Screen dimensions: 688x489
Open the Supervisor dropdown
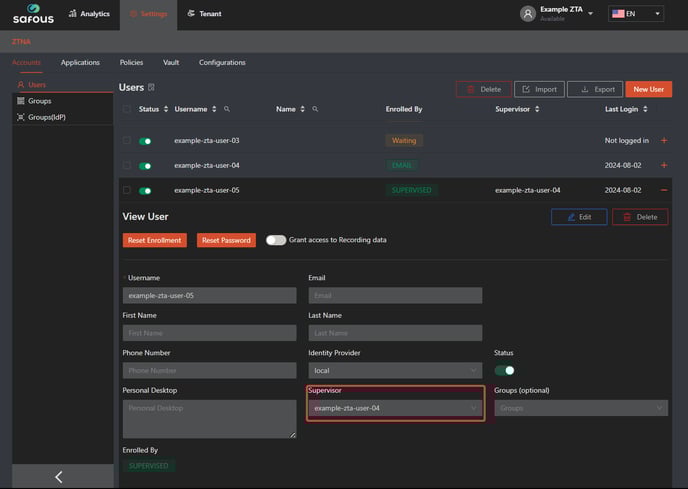click(x=395, y=408)
